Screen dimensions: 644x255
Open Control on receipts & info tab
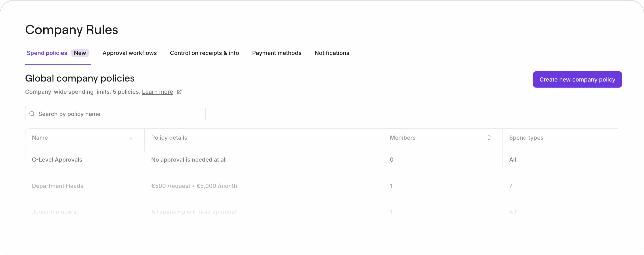click(x=204, y=53)
